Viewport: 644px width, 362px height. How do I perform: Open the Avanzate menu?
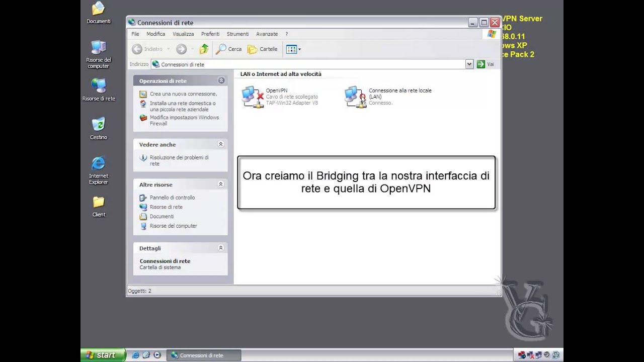coord(267,34)
